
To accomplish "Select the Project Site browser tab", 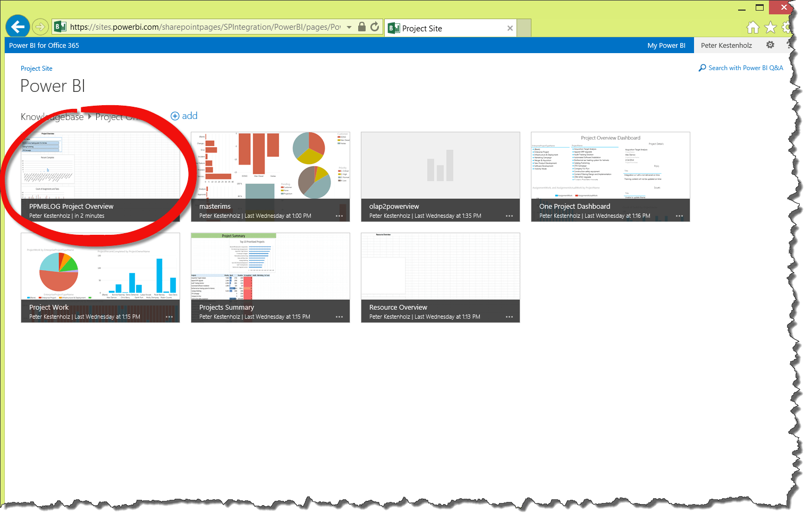I will (x=450, y=28).
